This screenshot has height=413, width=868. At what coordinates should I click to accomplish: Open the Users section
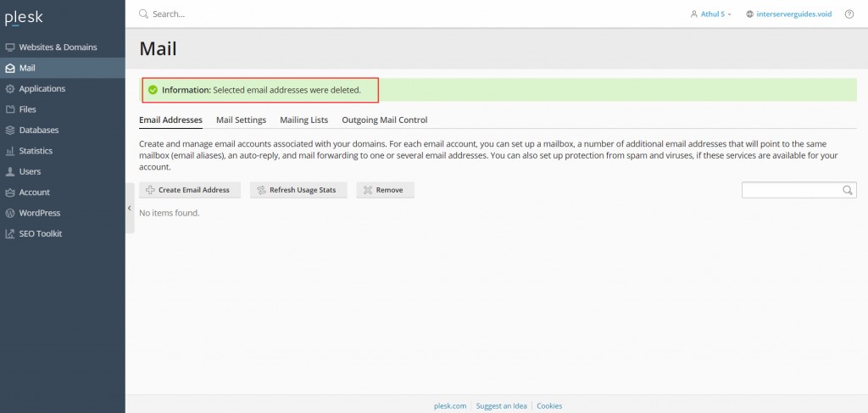(30, 171)
